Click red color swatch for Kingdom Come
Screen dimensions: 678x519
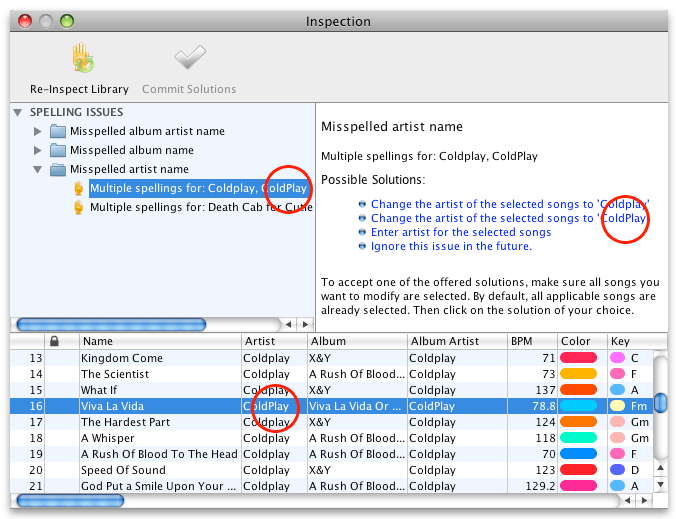(x=578, y=358)
